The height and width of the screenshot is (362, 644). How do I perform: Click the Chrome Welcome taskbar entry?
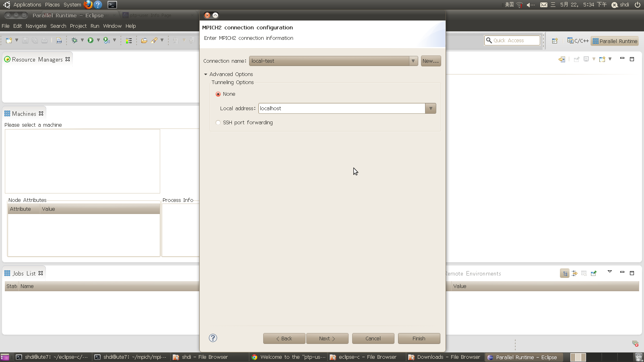(288, 357)
